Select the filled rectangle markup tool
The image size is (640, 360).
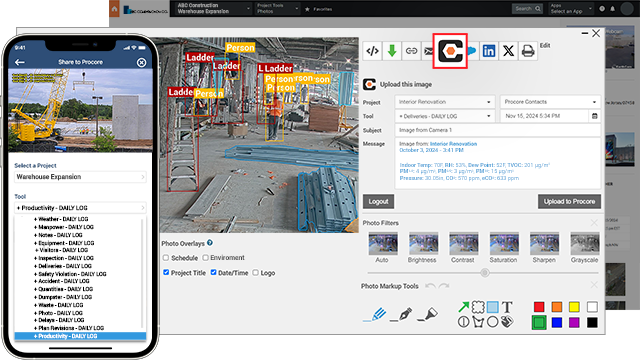(x=493, y=307)
